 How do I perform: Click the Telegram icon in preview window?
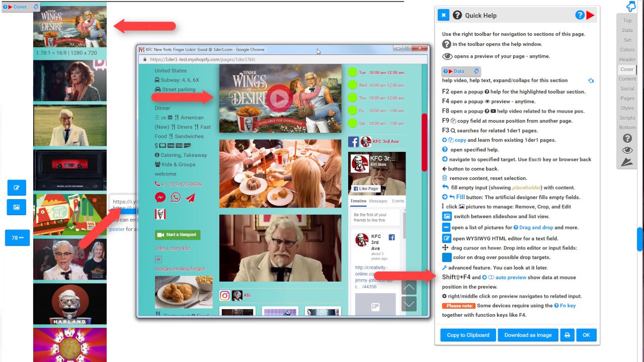pos(190,198)
